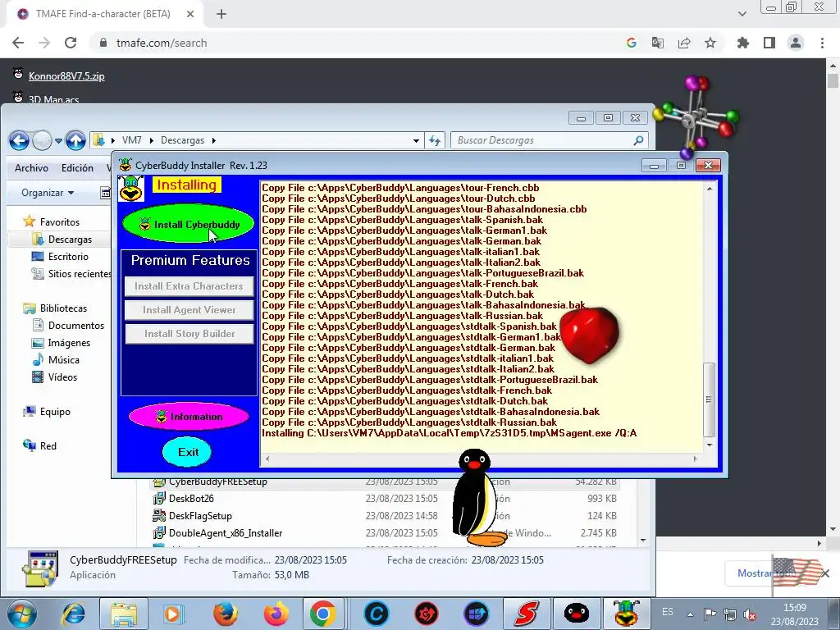Go back in Explorer window
The height and width of the screenshot is (630, 840).
pyautogui.click(x=20, y=141)
